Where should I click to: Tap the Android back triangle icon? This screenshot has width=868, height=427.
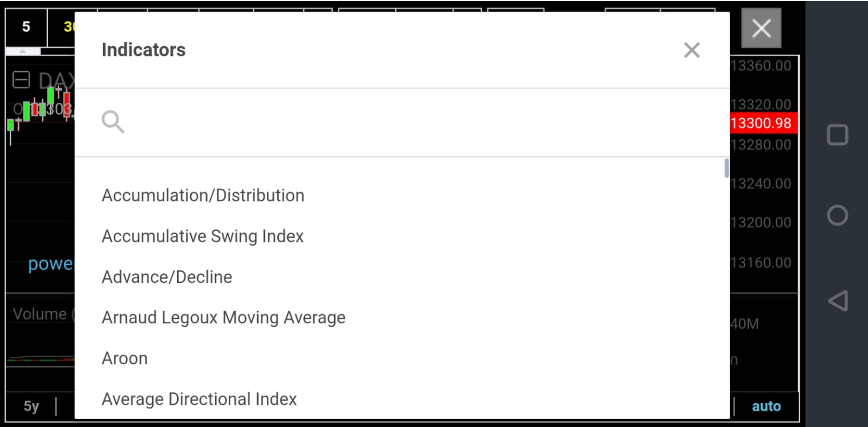click(837, 301)
